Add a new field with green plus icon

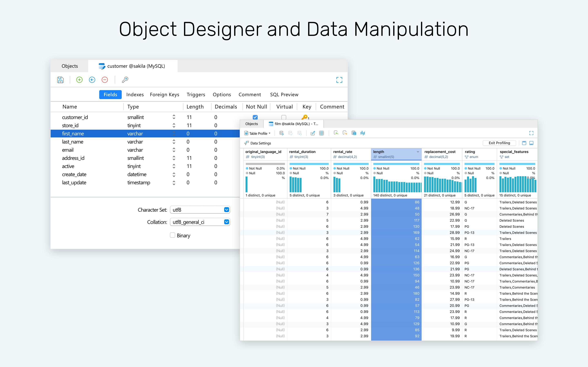pyautogui.click(x=79, y=80)
